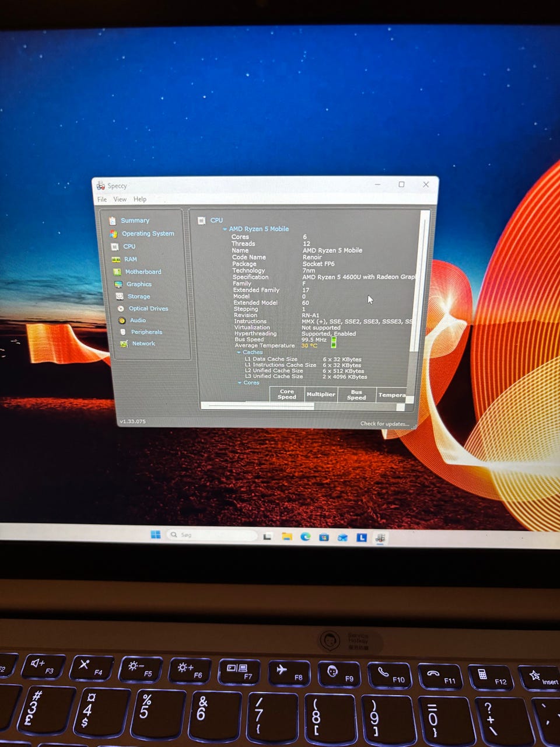This screenshot has height=747, width=560.
Task: Click the Check for updates link
Action: point(384,424)
